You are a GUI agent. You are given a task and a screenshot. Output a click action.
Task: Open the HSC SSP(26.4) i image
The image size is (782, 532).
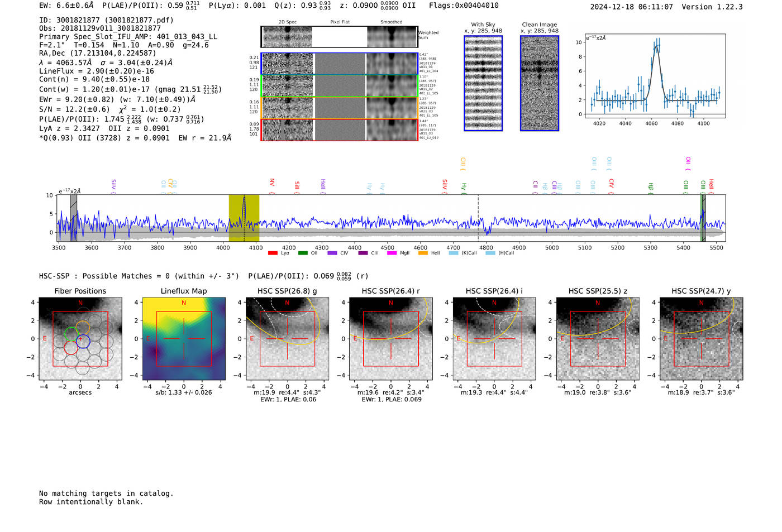494,339
